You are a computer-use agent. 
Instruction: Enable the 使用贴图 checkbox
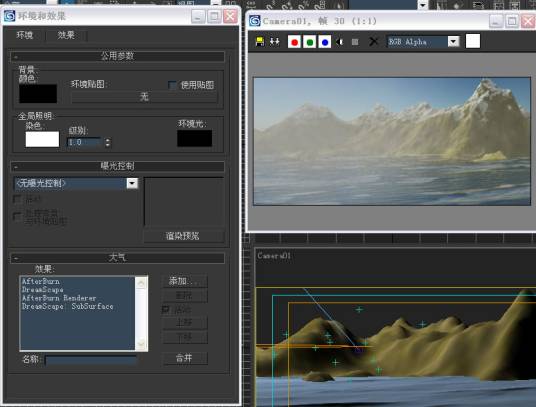tap(172, 85)
